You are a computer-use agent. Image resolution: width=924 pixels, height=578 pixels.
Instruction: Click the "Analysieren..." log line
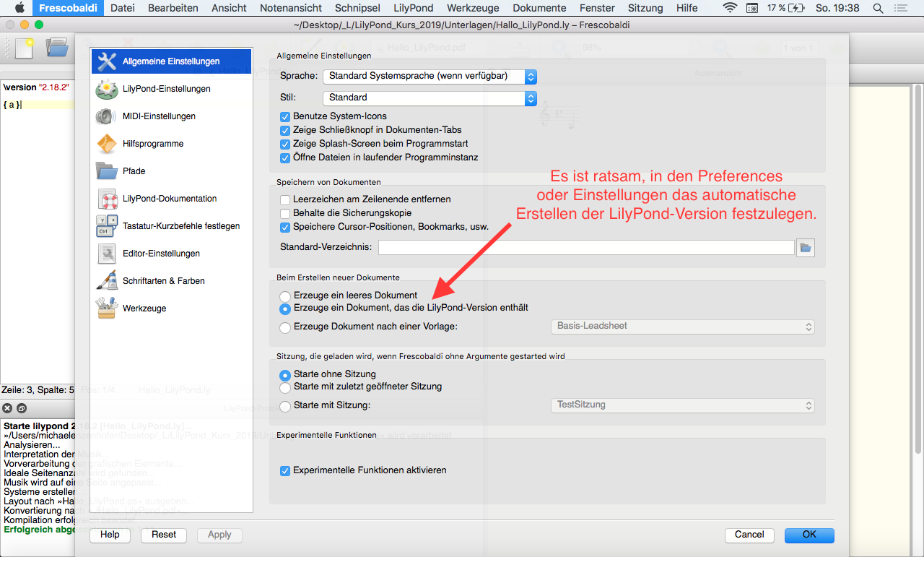pyautogui.click(x=32, y=445)
